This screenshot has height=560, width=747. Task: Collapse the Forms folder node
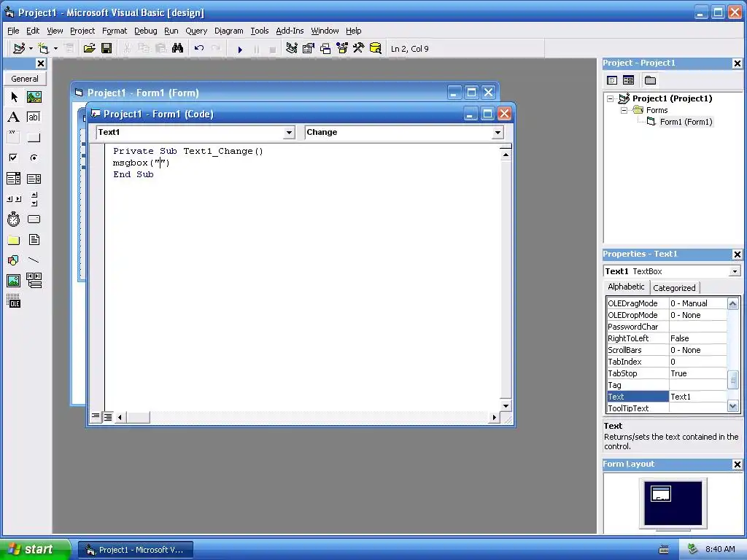coord(624,110)
